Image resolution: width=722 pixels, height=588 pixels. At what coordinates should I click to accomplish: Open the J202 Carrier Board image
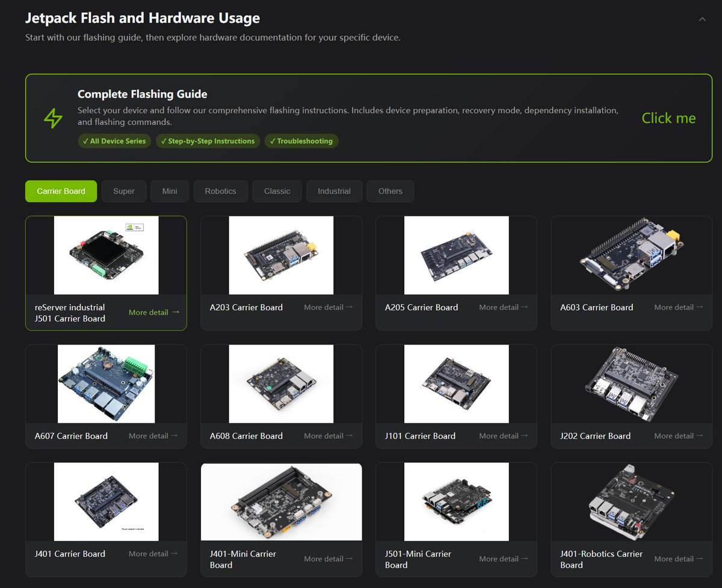632,384
